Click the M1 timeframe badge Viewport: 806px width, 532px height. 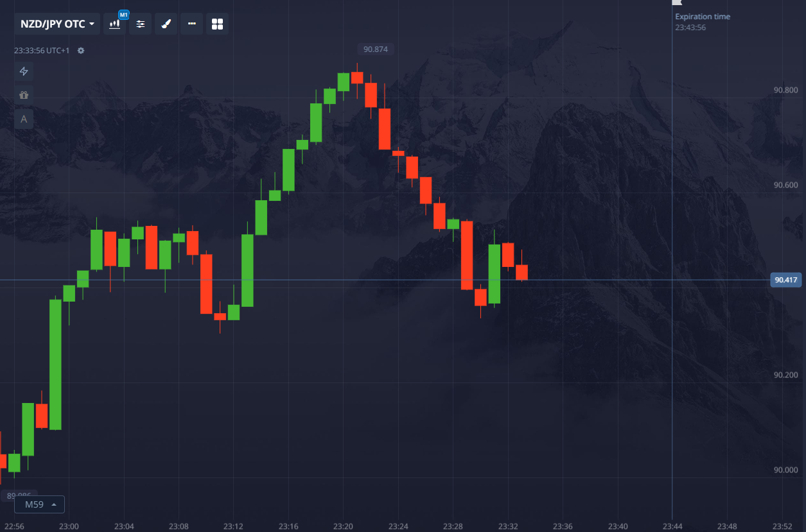124,15
